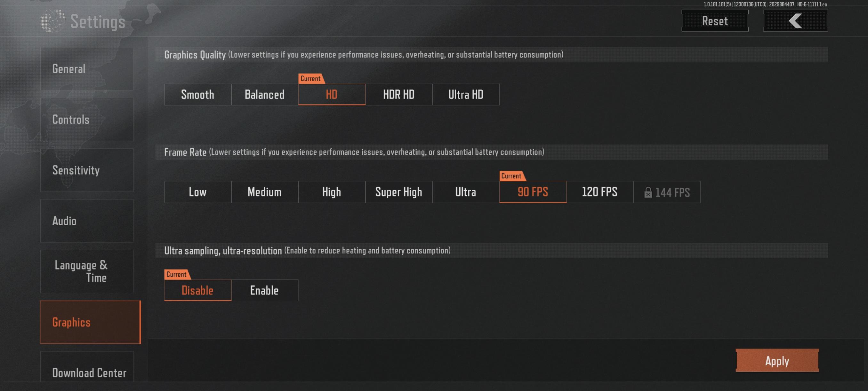Select Language and Time tab icon
This screenshot has width=868, height=391.
tap(90, 271)
